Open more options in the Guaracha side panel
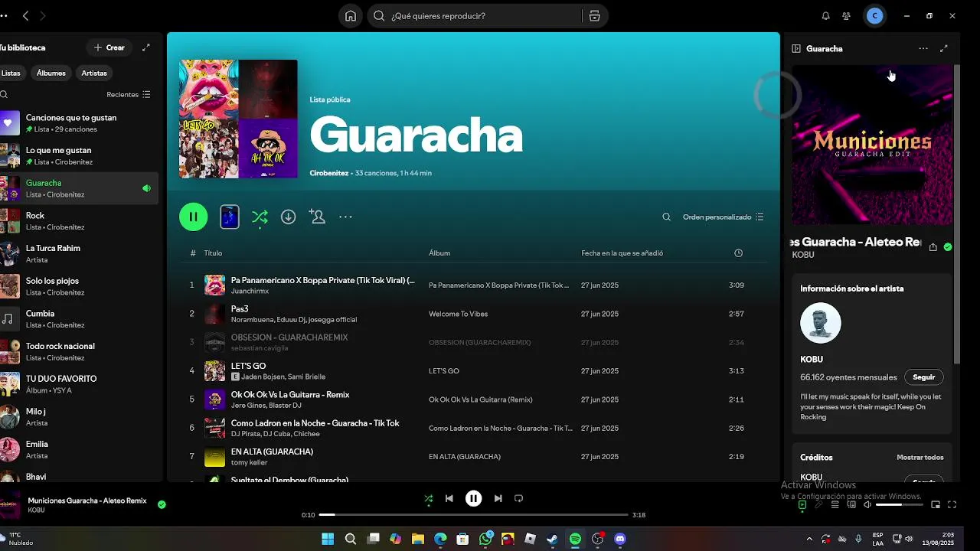Screen dimensions: 980x551 (923, 48)
